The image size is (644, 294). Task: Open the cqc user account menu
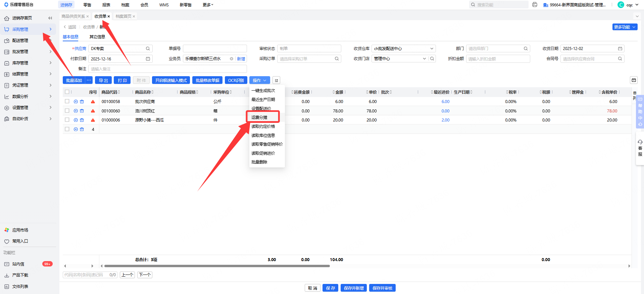pyautogui.click(x=628, y=5)
